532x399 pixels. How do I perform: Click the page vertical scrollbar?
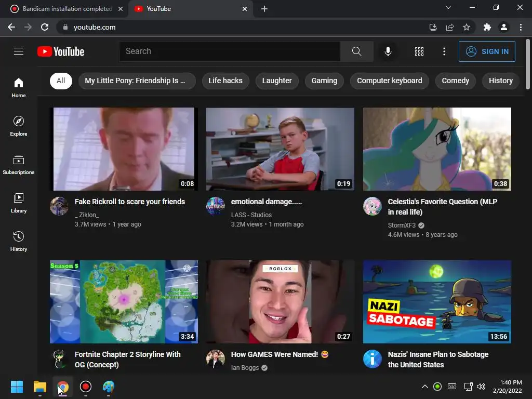pos(528,64)
